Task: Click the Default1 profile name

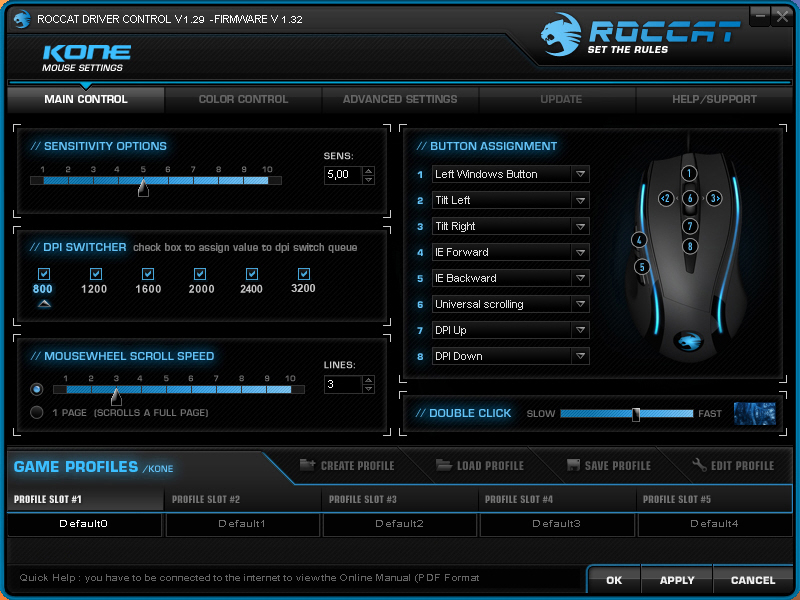Action: point(243,524)
